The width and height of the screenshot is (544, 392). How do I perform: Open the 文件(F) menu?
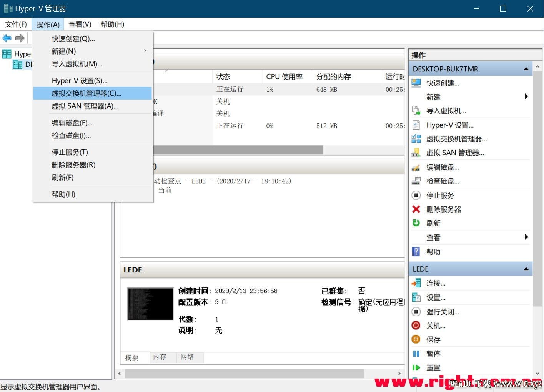[16, 24]
